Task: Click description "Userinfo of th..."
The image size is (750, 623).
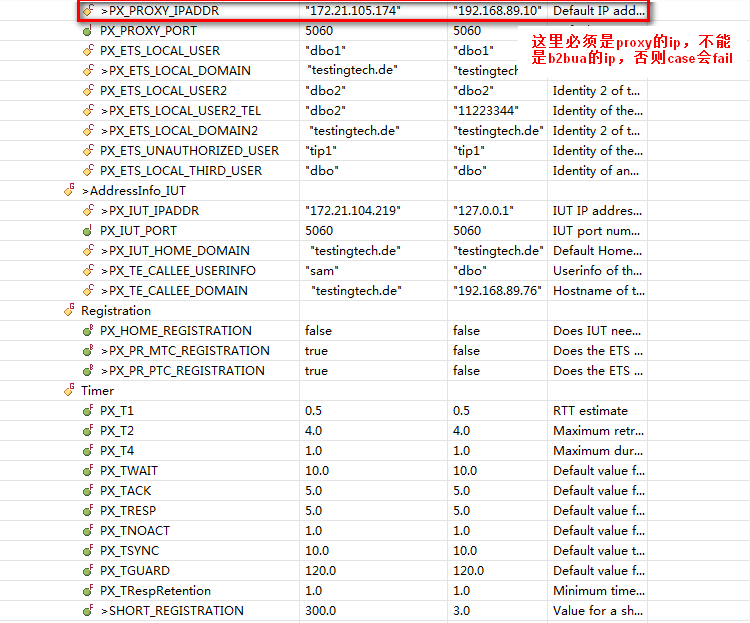Action: pyautogui.click(x=597, y=271)
